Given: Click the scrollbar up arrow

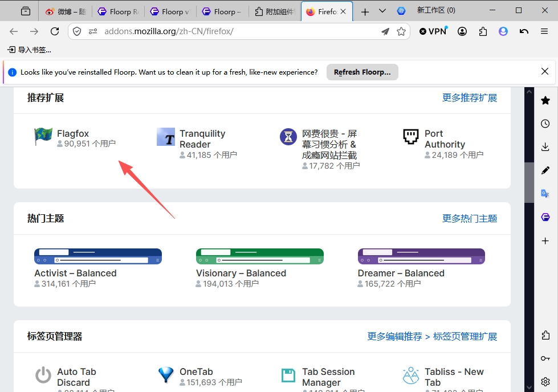Looking at the screenshot, I should (529, 92).
